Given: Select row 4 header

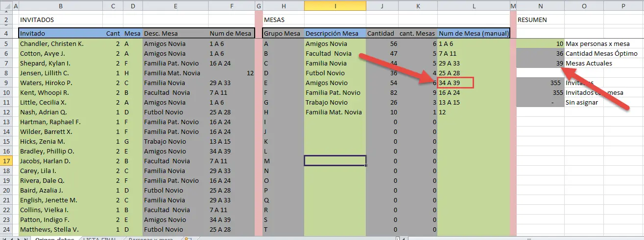Looking at the screenshot, I should (6, 34).
